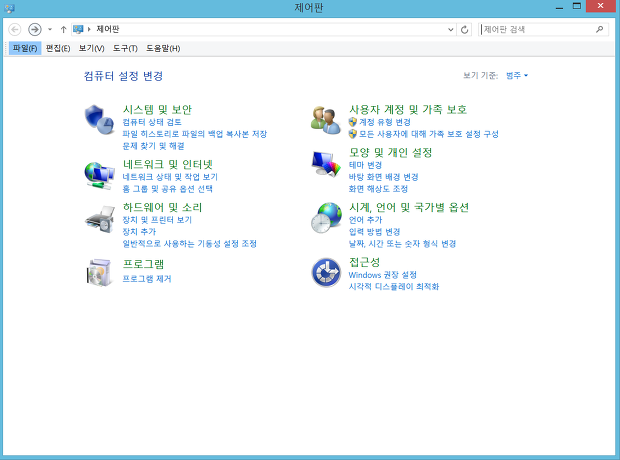
Task: Maximize the 제어판 window
Action: tap(577, 7)
